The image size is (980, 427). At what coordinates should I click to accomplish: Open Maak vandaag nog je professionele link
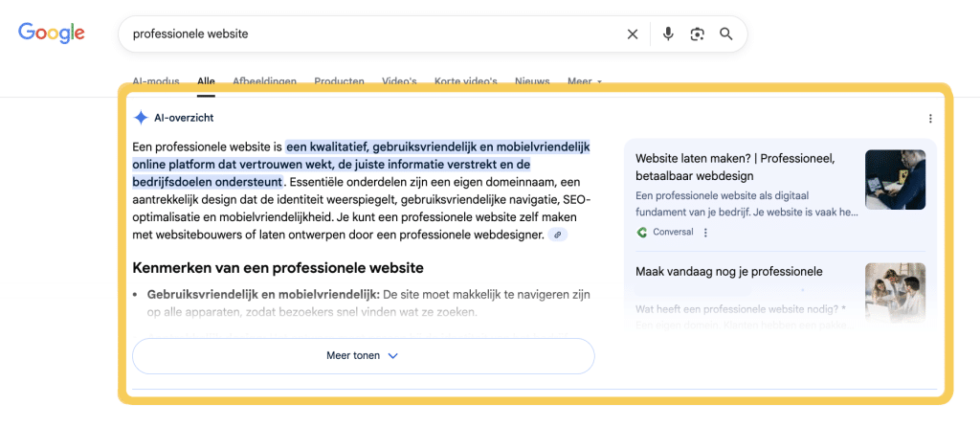tap(728, 271)
